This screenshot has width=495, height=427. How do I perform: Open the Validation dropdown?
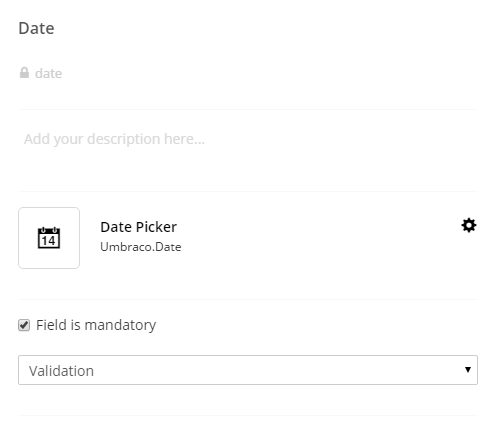248,370
